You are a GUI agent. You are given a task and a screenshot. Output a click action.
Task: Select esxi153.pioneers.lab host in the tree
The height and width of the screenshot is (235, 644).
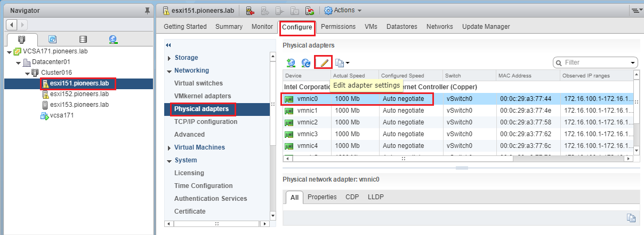point(79,105)
